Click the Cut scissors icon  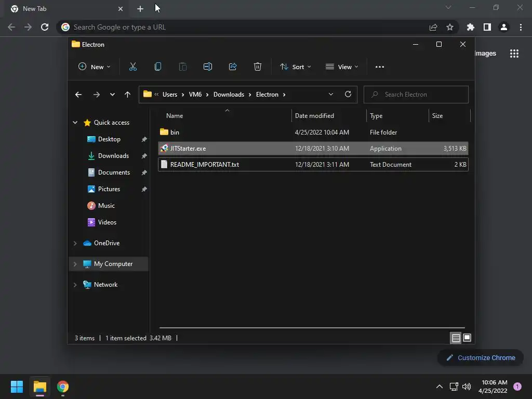click(x=132, y=67)
